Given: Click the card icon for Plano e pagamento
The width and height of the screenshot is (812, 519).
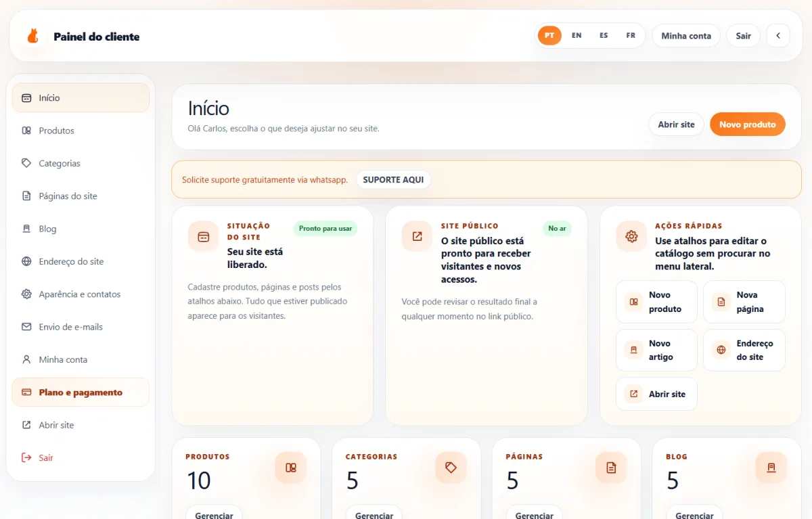Looking at the screenshot, I should 26,392.
